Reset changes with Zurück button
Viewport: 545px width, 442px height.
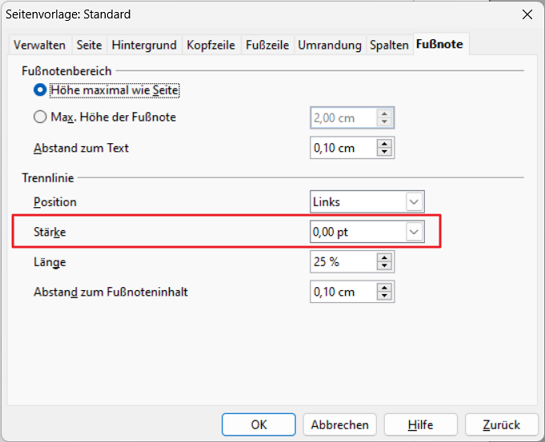tap(501, 424)
